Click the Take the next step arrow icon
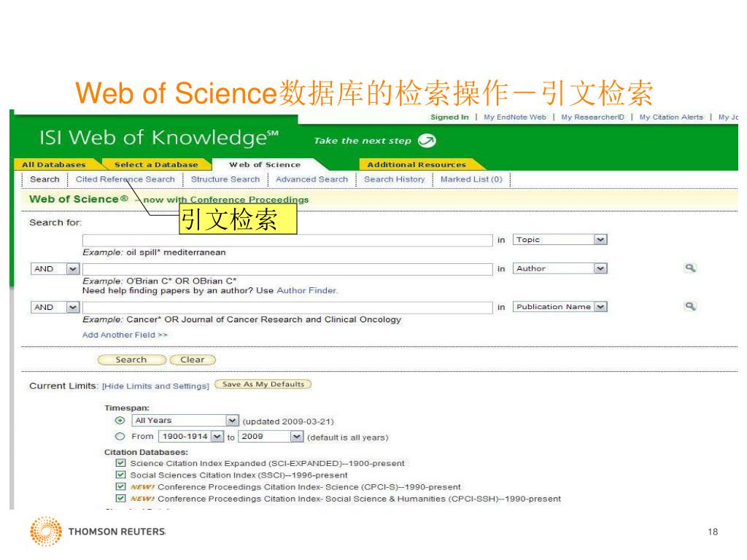The image size is (747, 560). coord(426,141)
